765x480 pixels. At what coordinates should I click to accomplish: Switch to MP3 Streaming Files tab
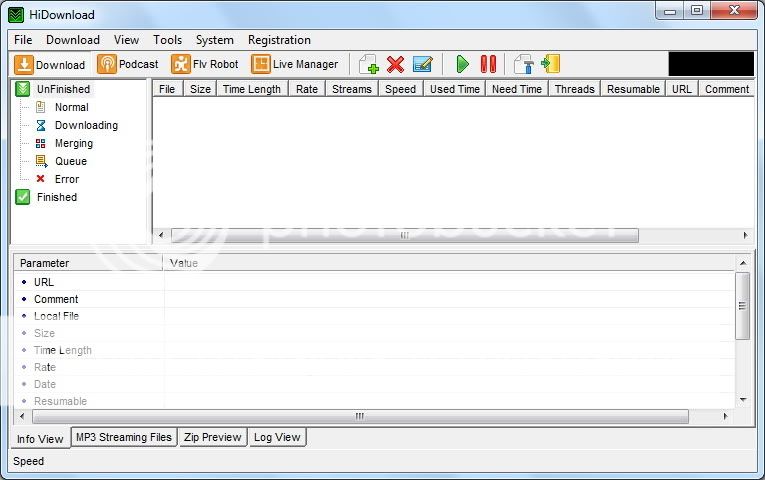[124, 437]
